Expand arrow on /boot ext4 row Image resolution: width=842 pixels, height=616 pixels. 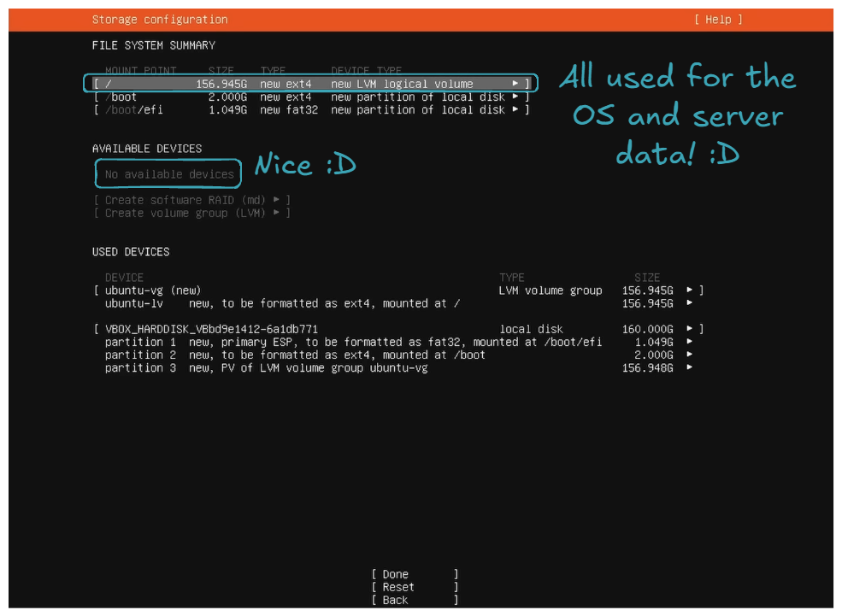pos(515,97)
